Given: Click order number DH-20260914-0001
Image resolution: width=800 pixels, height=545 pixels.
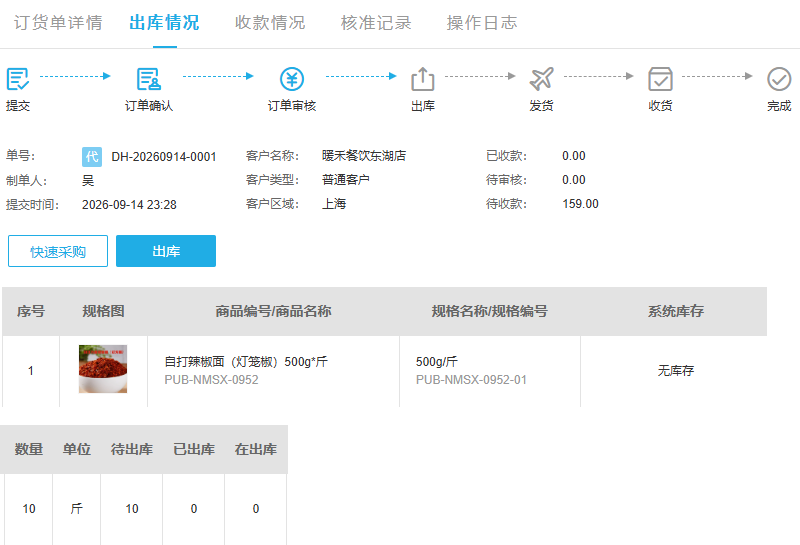Looking at the screenshot, I should point(164,157).
